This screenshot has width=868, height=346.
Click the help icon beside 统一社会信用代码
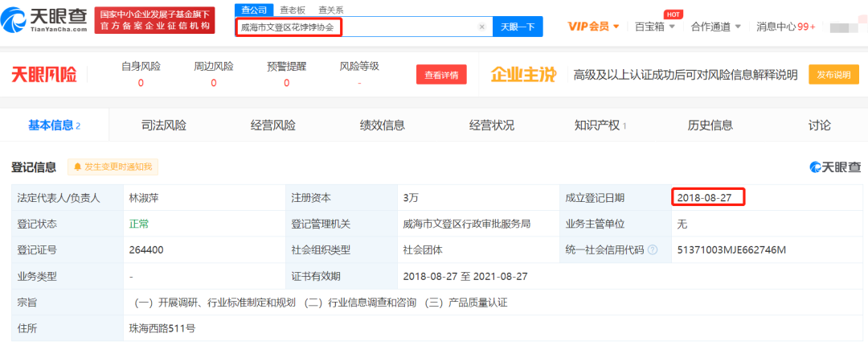tap(653, 250)
